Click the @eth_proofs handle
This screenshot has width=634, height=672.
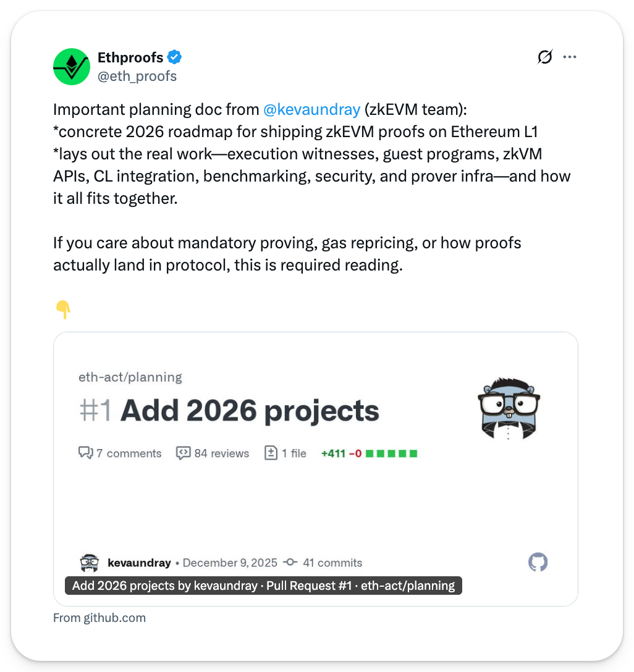(x=137, y=77)
